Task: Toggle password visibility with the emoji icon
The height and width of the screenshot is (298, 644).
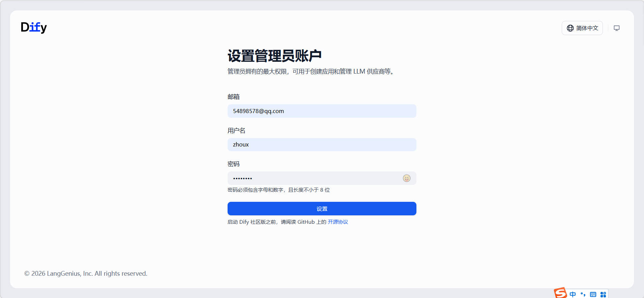Action: tap(407, 178)
